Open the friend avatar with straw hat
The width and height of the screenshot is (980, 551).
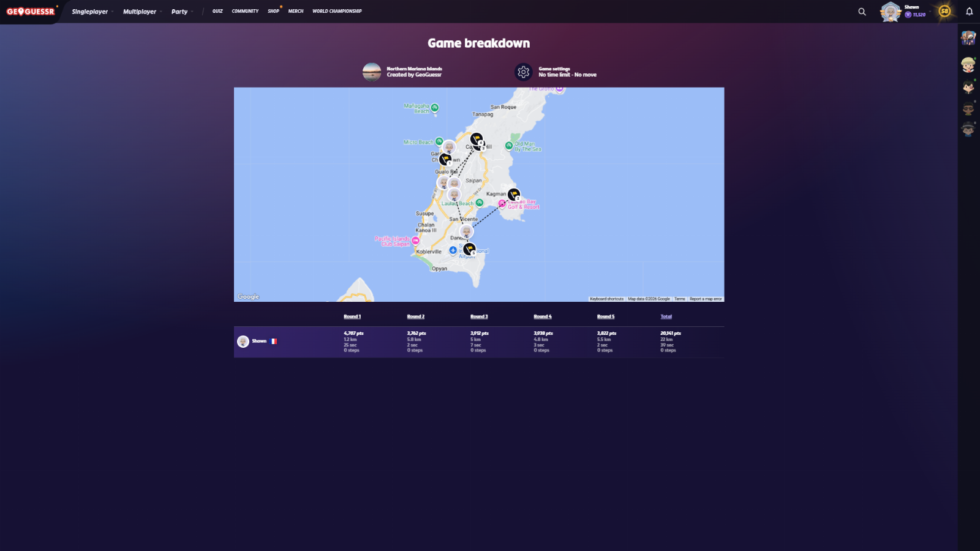tap(968, 64)
